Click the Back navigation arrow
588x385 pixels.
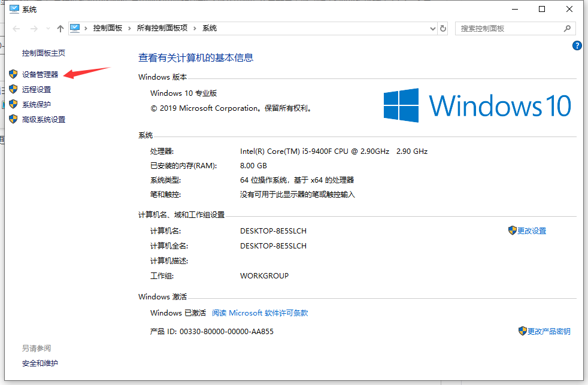(17, 29)
